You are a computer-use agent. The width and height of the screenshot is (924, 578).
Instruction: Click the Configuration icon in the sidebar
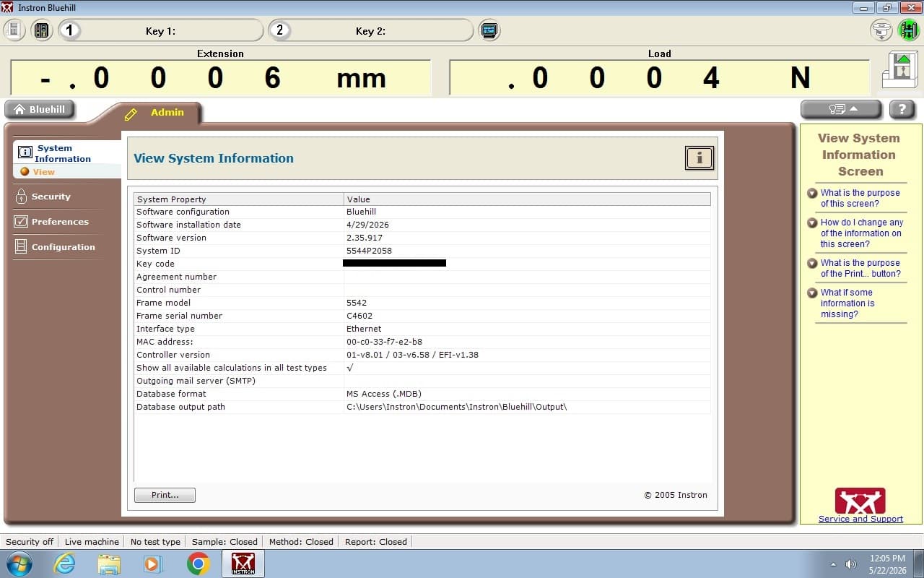coord(22,247)
